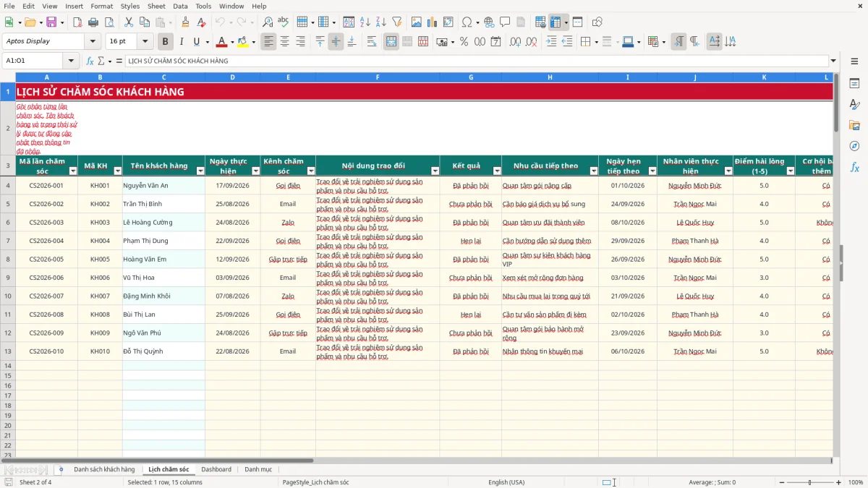Select the Clone Formatting paintbrush

185,22
